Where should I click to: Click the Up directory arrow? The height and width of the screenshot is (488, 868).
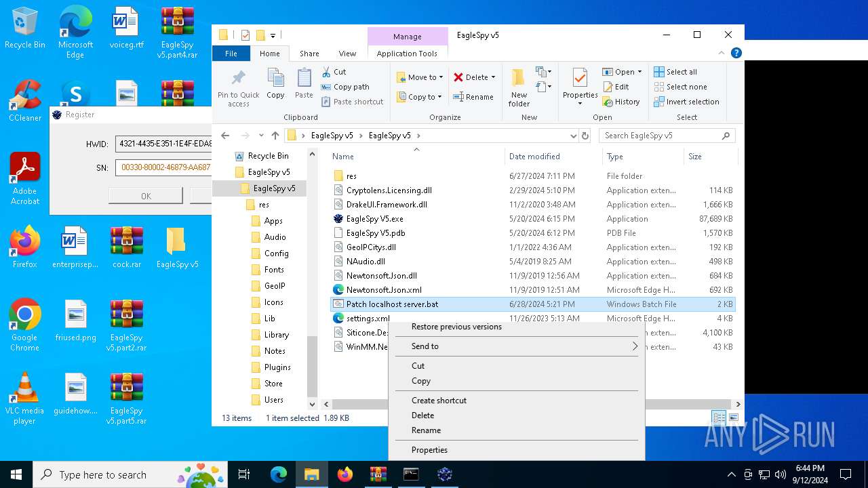click(275, 136)
